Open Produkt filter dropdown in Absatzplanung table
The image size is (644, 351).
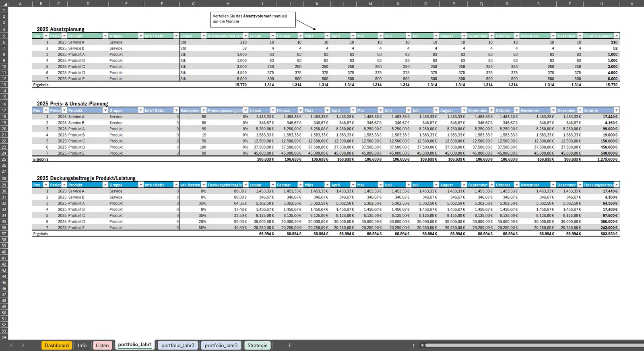pos(105,36)
